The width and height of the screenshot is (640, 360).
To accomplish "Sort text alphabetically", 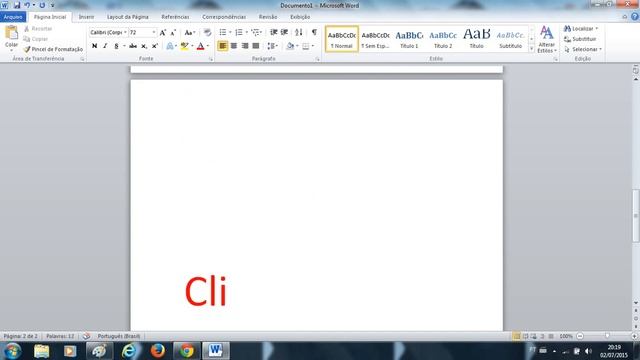I will click(299, 32).
